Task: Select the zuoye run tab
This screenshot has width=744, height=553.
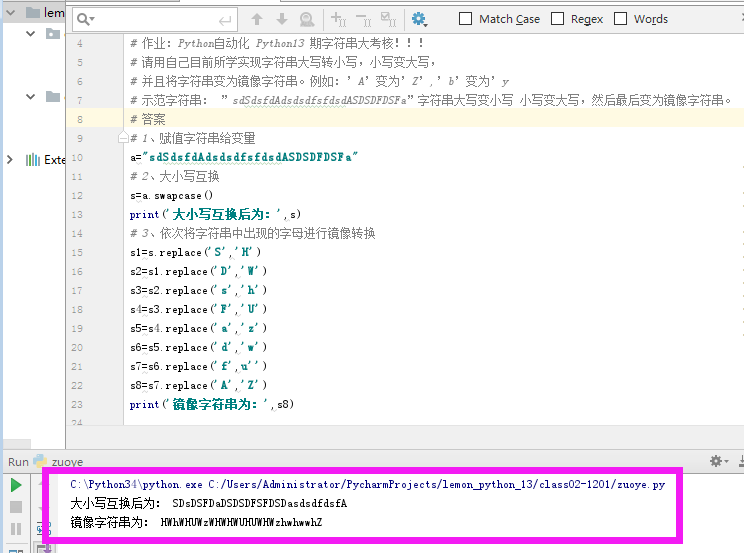Action: [x=68, y=462]
